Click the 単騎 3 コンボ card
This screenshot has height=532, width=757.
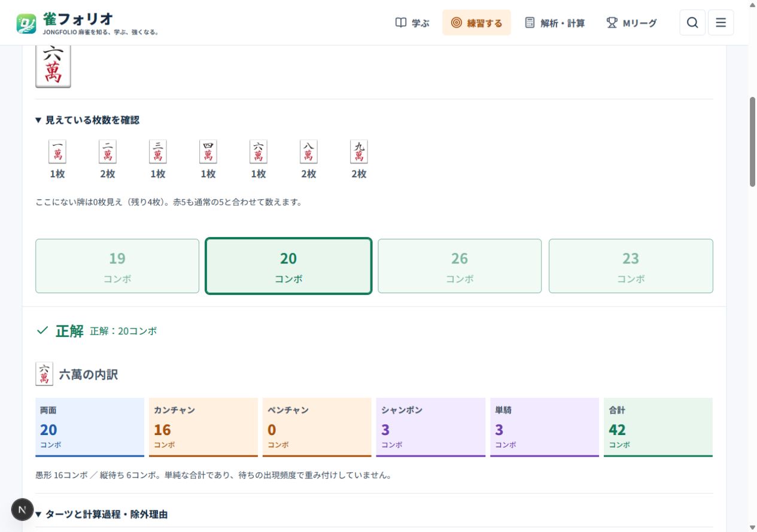545,427
